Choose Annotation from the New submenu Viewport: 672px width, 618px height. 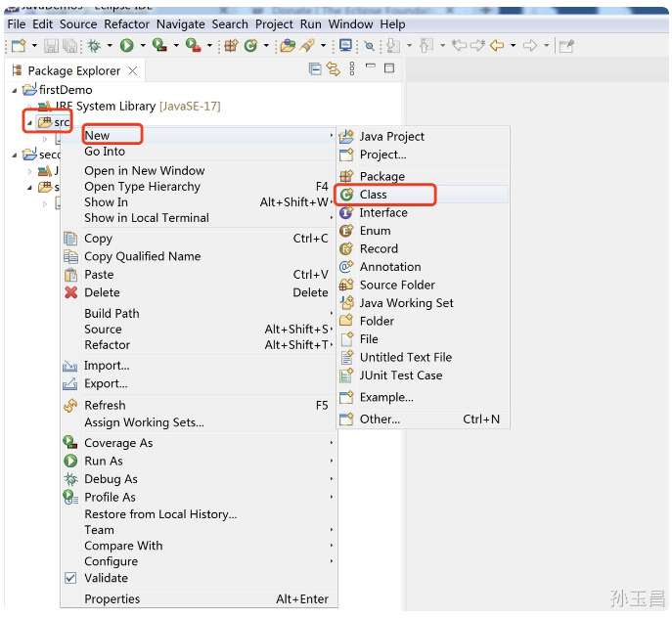424,267
